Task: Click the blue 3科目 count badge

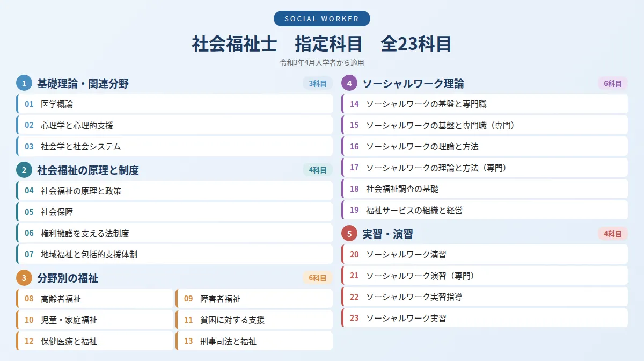Action: click(x=318, y=83)
